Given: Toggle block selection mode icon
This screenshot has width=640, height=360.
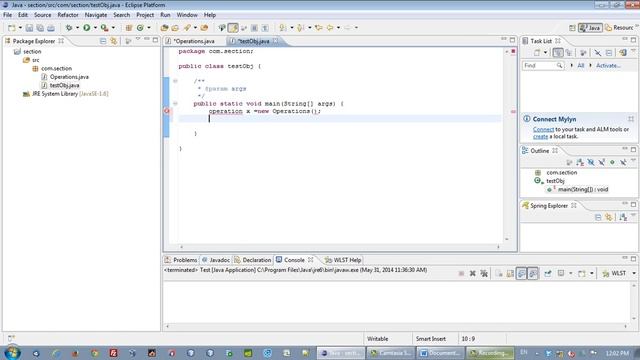Looking at the screenshot, I should pos(254,28).
